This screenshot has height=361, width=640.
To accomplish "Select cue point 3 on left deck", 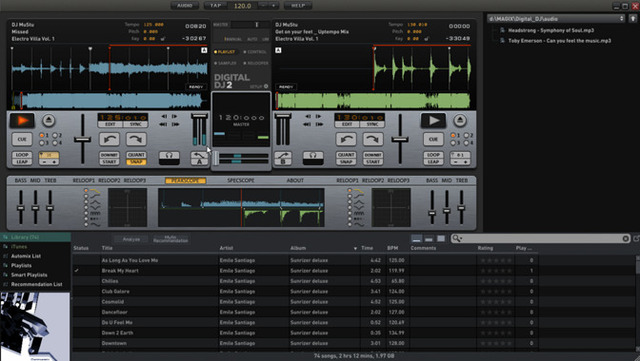I will pyautogui.click(x=42, y=143).
